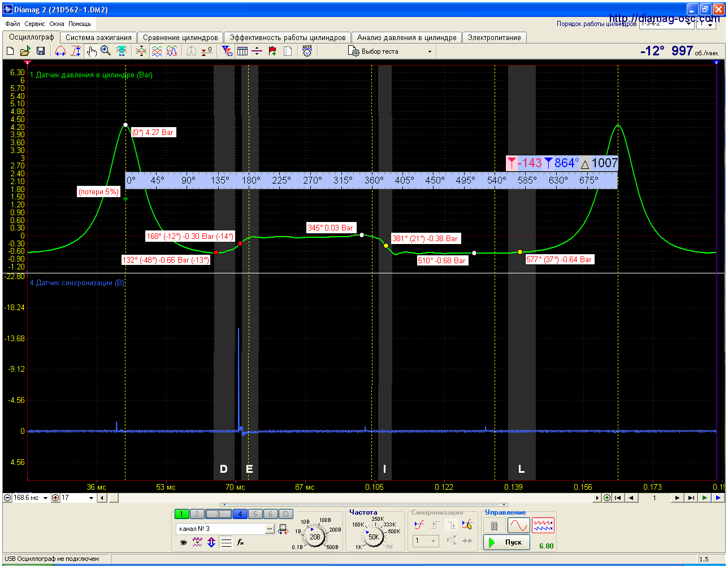Open the Выбор теста dropdown

(391, 51)
